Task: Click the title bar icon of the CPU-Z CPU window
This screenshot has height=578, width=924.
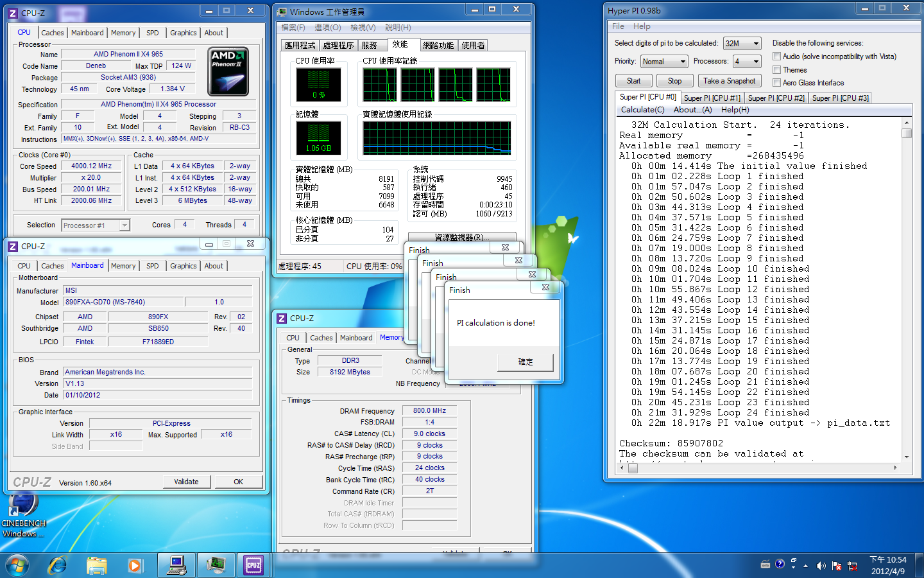Action: (13, 12)
